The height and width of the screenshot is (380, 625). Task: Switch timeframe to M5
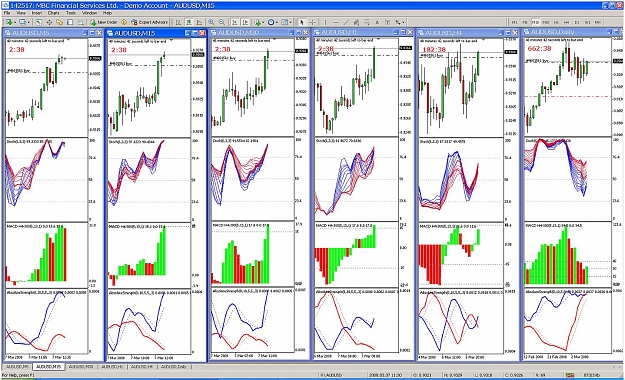pos(525,22)
